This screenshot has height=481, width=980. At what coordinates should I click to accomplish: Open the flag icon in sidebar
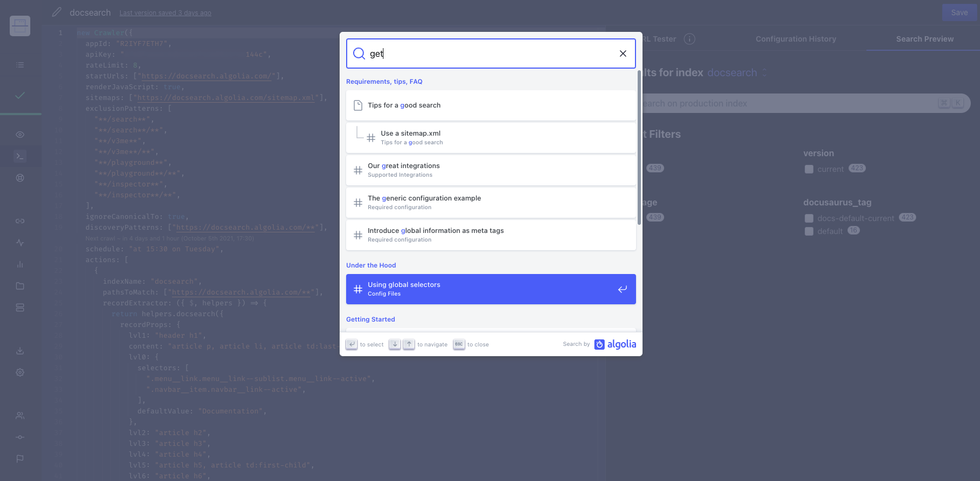point(20,459)
